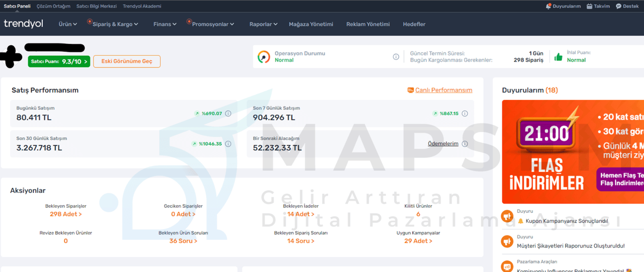Viewport: 644px width, 272px height.
Task: Click Satıcı Puanı 9.3/10 badge
Action: pos(59,61)
